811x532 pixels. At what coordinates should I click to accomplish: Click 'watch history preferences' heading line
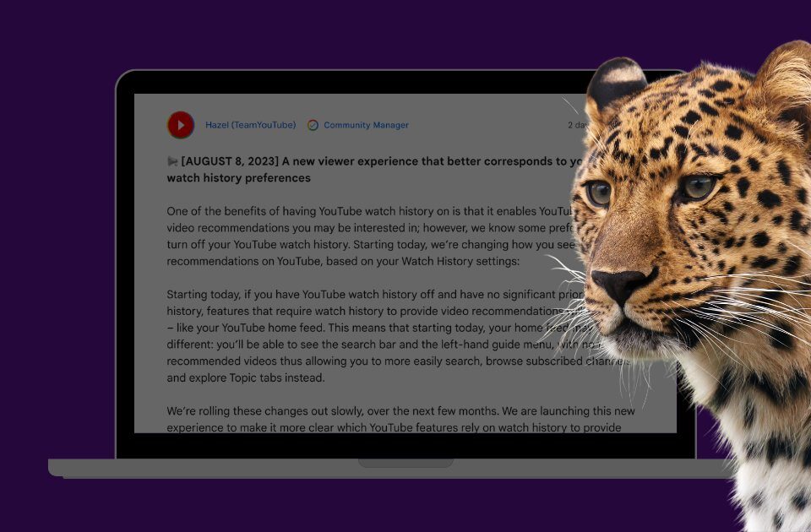pos(238,178)
